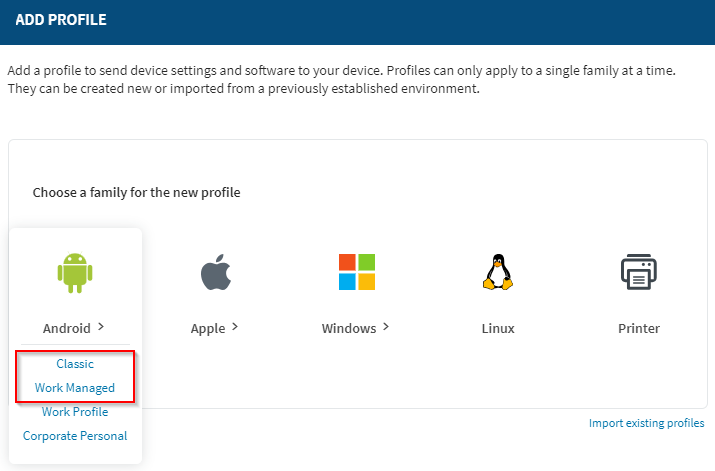The width and height of the screenshot is (715, 471).
Task: Click the Apple family label
Action: pos(208,328)
